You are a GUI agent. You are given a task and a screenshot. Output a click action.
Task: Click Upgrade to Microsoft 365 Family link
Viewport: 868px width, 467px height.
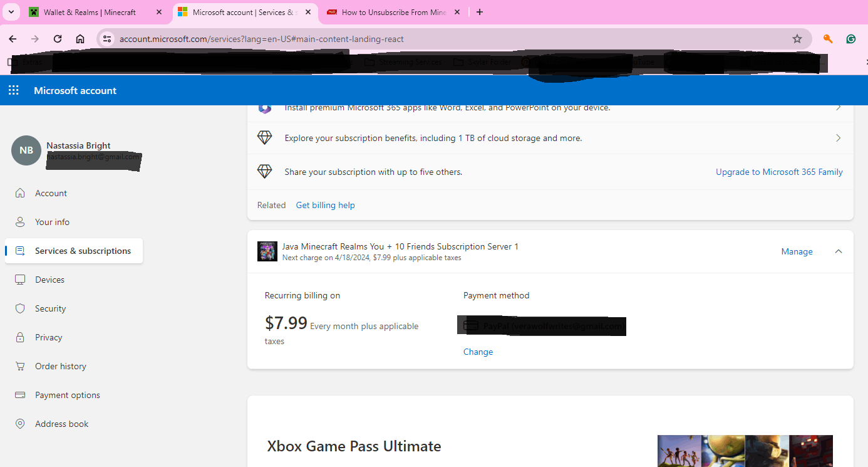779,172
